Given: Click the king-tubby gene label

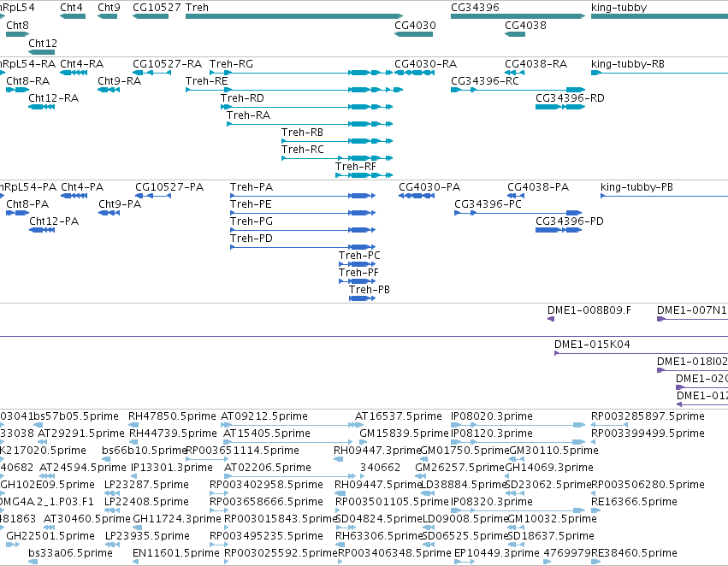Looking at the screenshot, I should tap(619, 8).
